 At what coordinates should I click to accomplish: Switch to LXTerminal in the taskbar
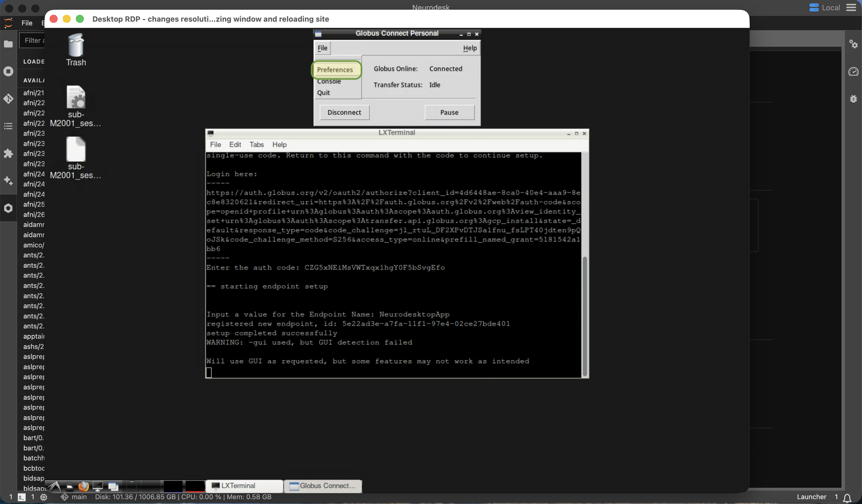244,486
